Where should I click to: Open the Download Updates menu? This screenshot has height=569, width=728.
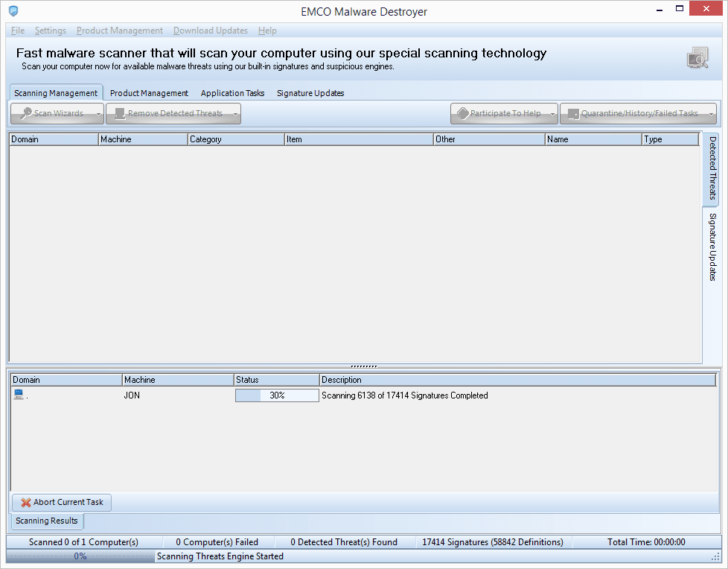point(211,31)
